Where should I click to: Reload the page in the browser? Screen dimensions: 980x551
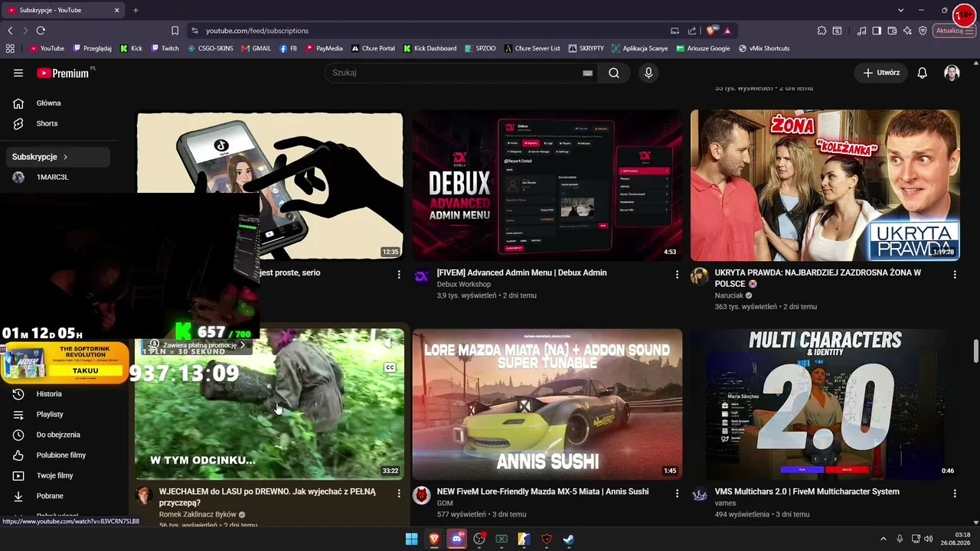(x=41, y=31)
